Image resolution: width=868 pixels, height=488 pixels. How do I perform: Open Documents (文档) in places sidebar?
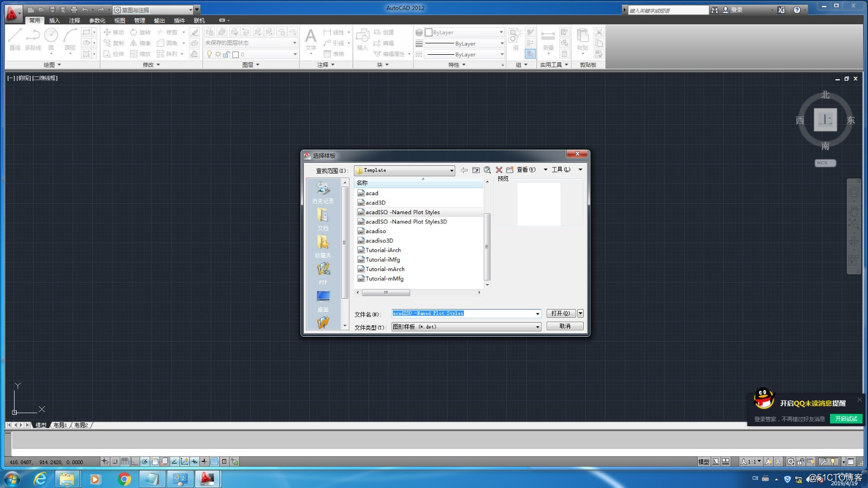(x=323, y=219)
